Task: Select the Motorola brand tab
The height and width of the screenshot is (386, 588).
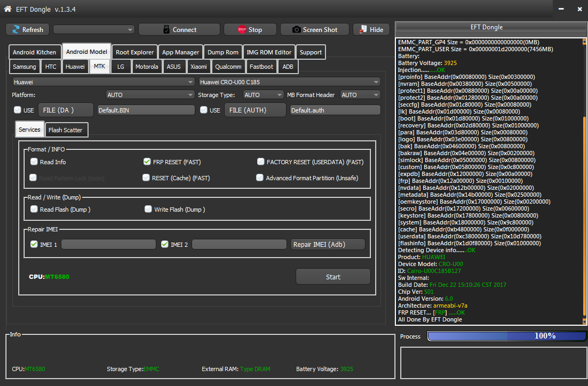Action: click(147, 67)
